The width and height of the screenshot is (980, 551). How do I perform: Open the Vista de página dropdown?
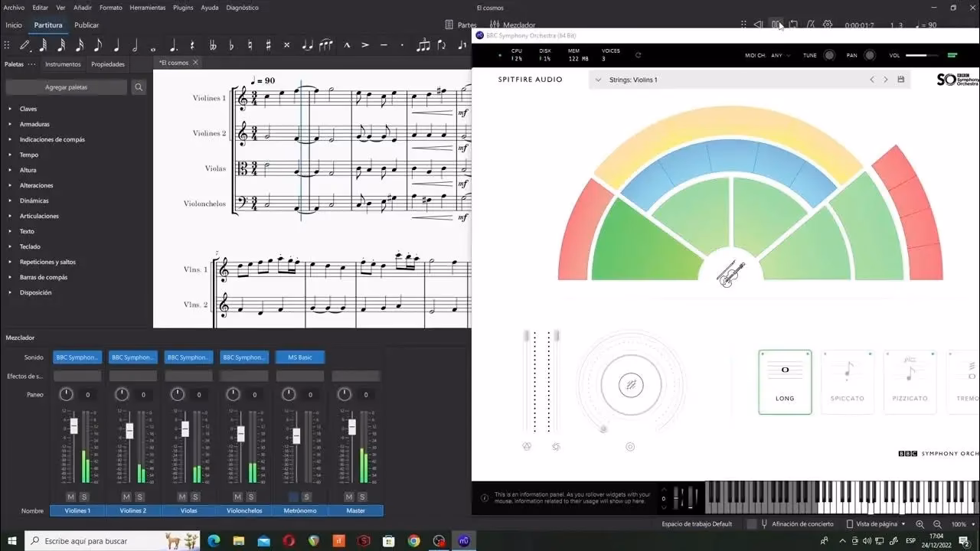[x=876, y=523]
